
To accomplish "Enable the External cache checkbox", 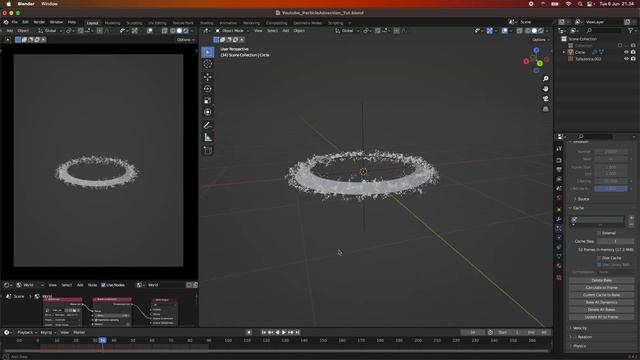I will click(599, 233).
